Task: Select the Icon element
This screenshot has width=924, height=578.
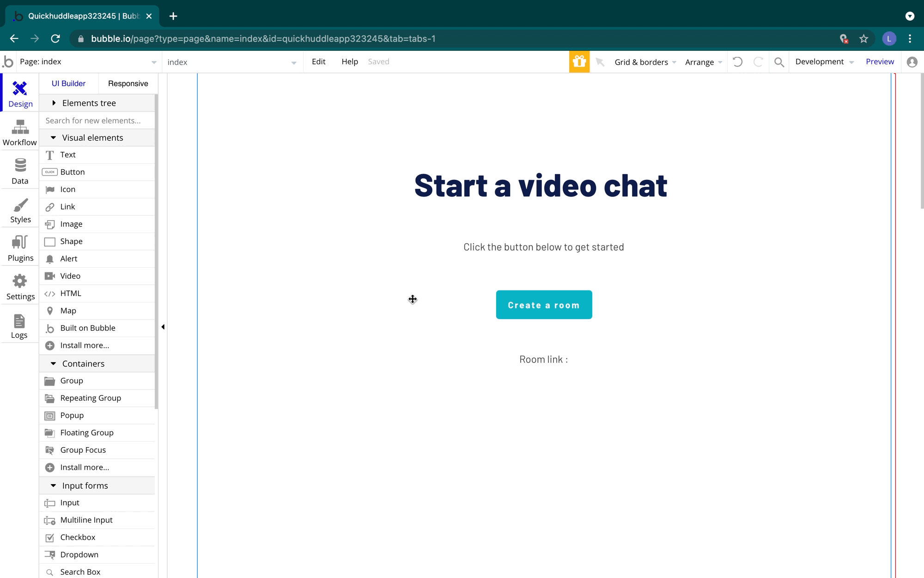Action: tap(97, 190)
